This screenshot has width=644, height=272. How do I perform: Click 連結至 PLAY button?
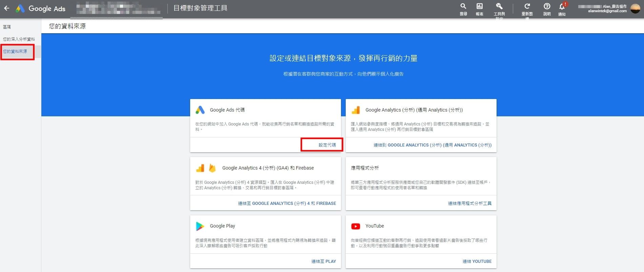tap(324, 261)
